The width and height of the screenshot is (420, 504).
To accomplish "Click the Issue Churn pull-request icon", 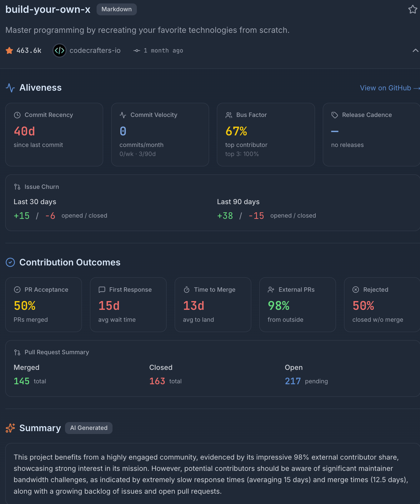I will 17,187.
